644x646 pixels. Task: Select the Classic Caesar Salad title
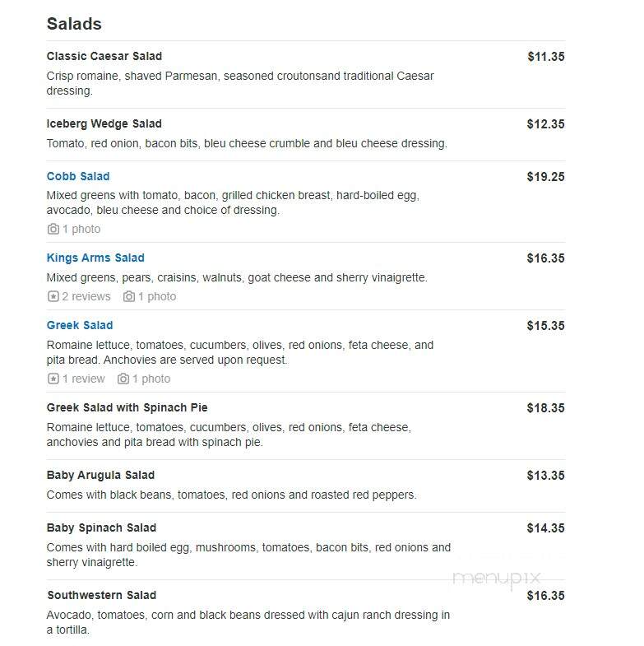104,56
